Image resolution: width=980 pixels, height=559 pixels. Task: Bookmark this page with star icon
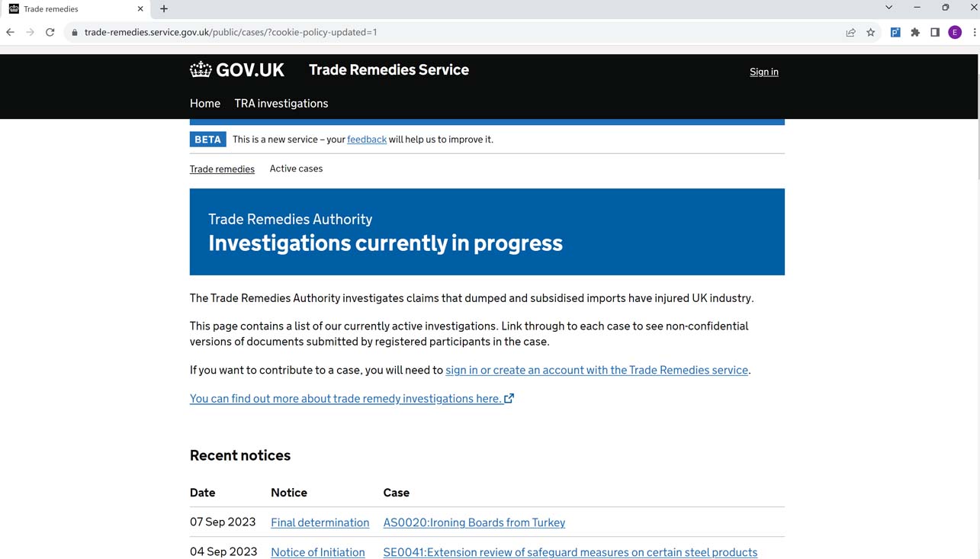tap(870, 32)
